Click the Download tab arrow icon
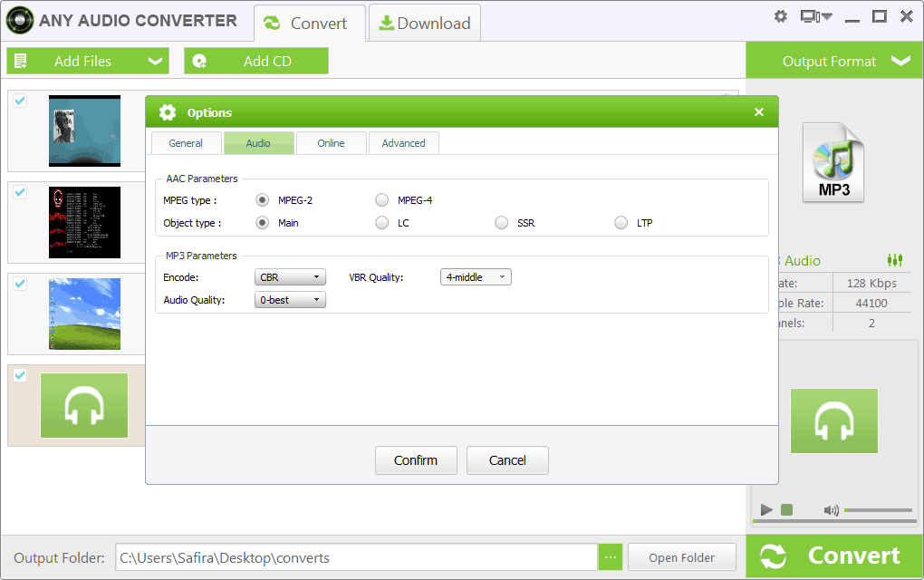The image size is (924, 580). point(386,23)
